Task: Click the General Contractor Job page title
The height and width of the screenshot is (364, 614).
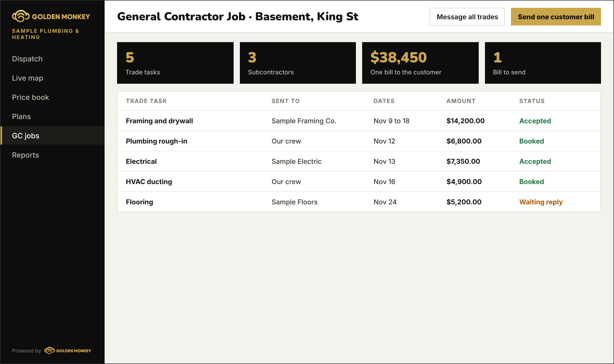Action: tap(238, 16)
